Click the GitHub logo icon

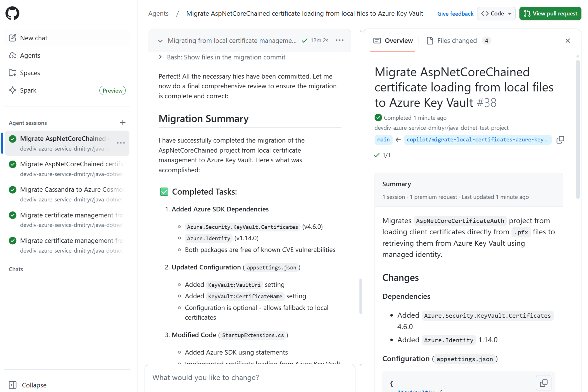(12, 13)
